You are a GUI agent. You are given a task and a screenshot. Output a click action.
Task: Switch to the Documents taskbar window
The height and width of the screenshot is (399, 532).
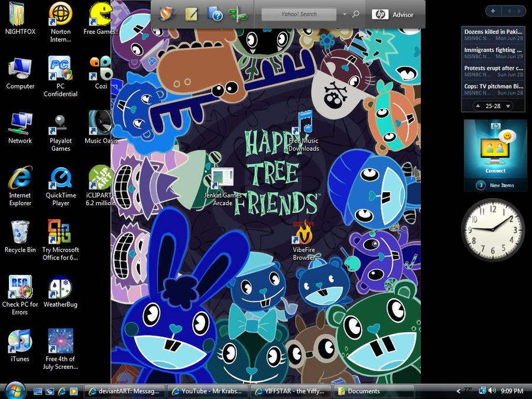(x=374, y=391)
